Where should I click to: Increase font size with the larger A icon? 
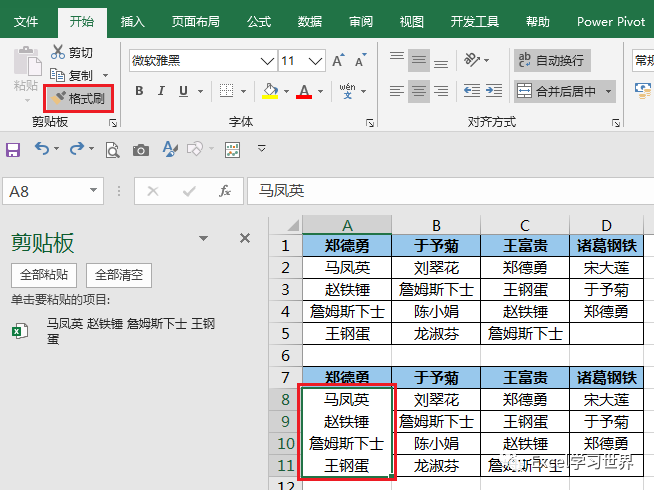[338, 60]
